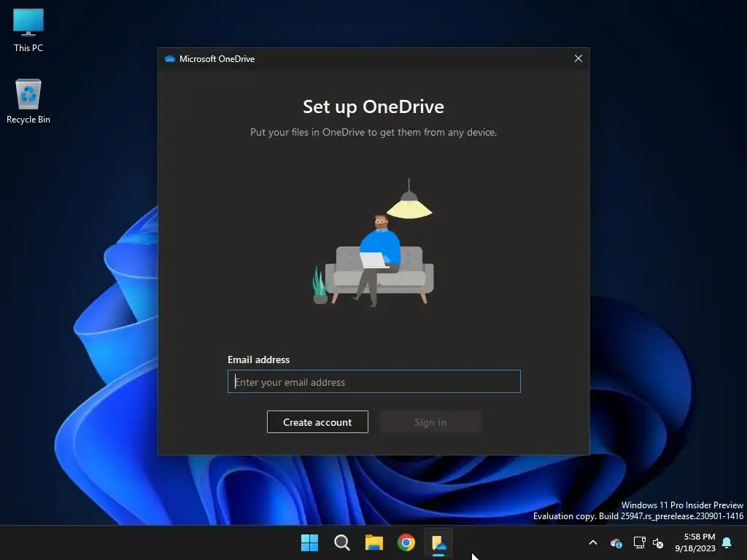Select the Recycle Bin desktop icon
The height and width of the screenshot is (560, 747).
[x=28, y=101]
